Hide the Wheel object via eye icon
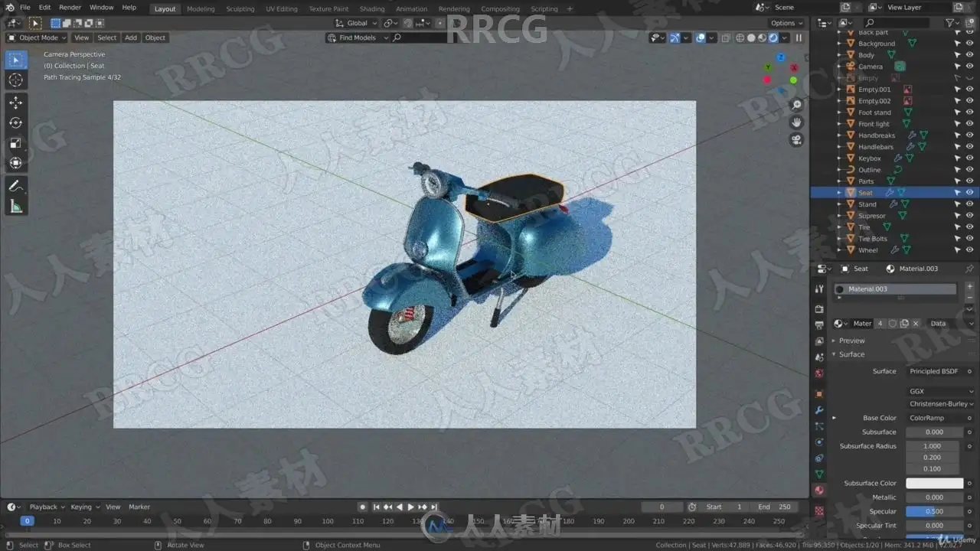 pyautogui.click(x=969, y=250)
